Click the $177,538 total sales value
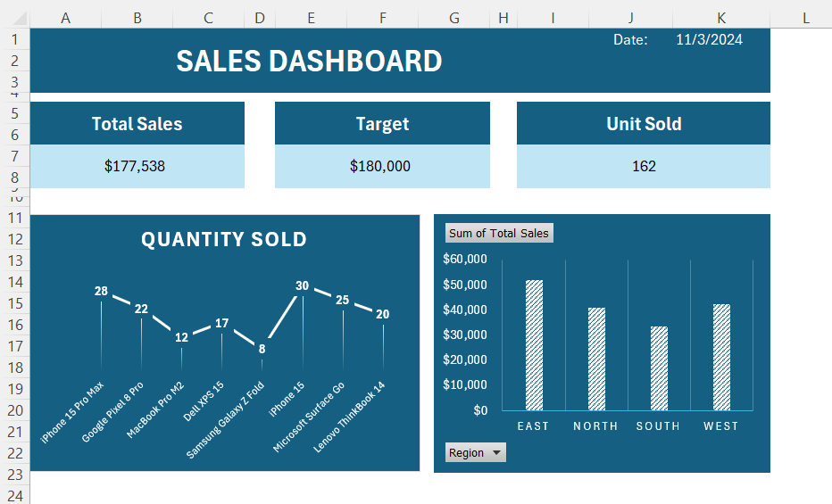This screenshot has height=504, width=832. 135,166
